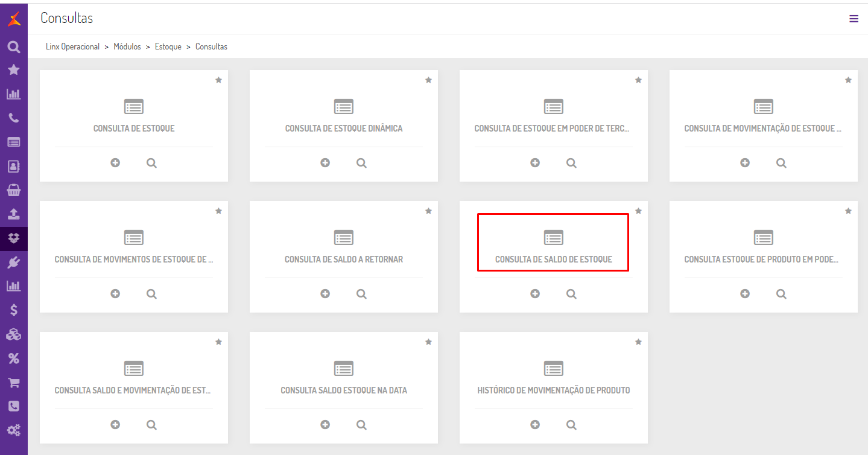The image size is (868, 455).
Task: Open the Consulta de Movimentos de Estoque de title
Action: 134,259
